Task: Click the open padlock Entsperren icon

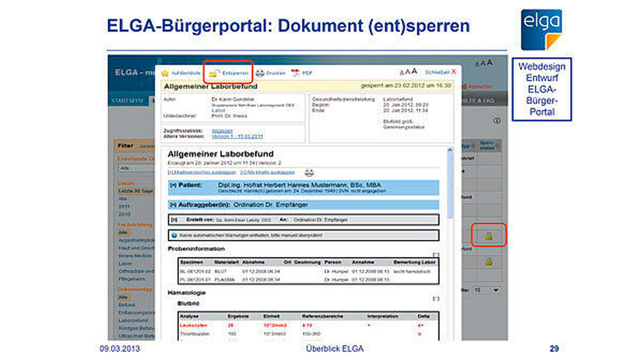Action: pyautogui.click(x=214, y=73)
